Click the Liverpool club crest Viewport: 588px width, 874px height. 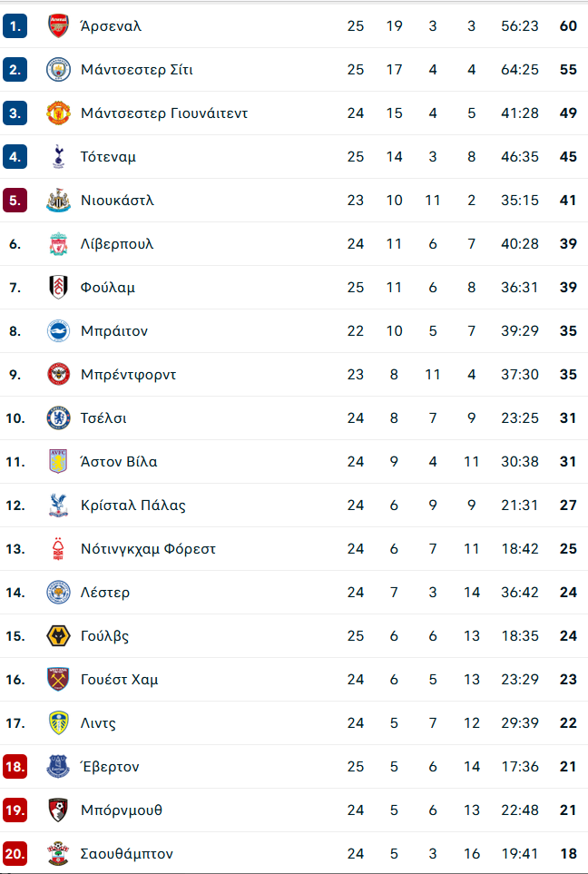tap(58, 244)
